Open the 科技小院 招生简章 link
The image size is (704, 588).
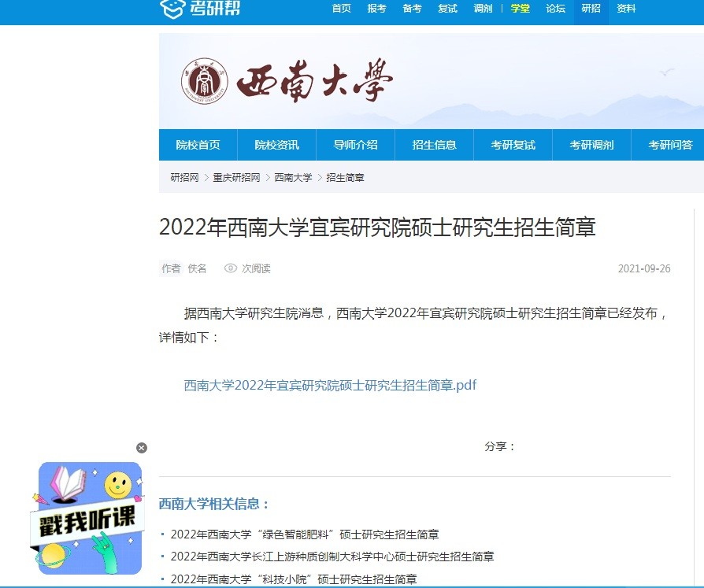[x=293, y=579]
